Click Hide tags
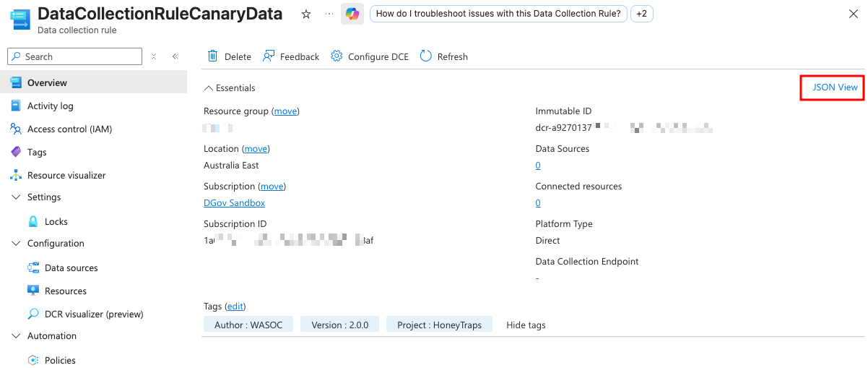Image resolution: width=868 pixels, height=368 pixels. (526, 325)
